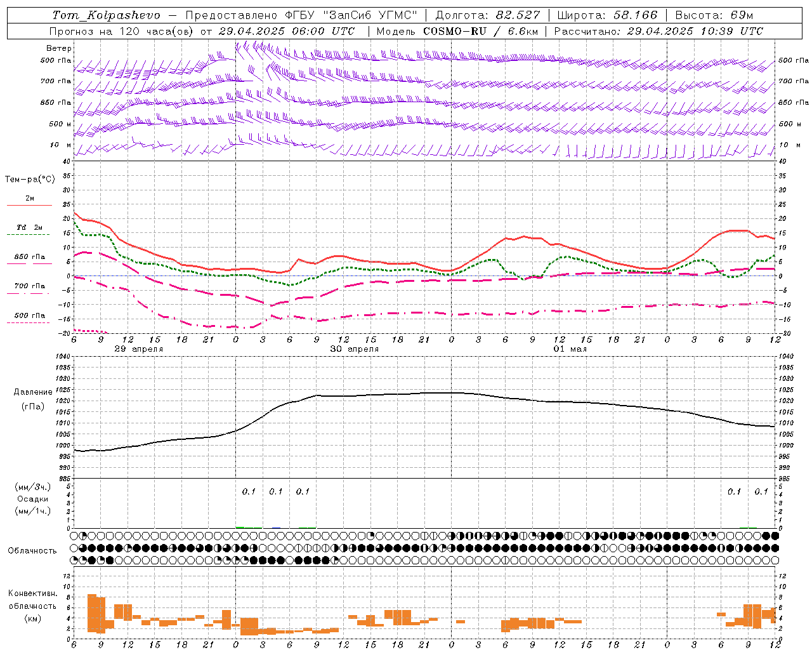Click the (км) unit label of convective cloudiness
Viewport: 812px width, 650px height.
point(33,618)
